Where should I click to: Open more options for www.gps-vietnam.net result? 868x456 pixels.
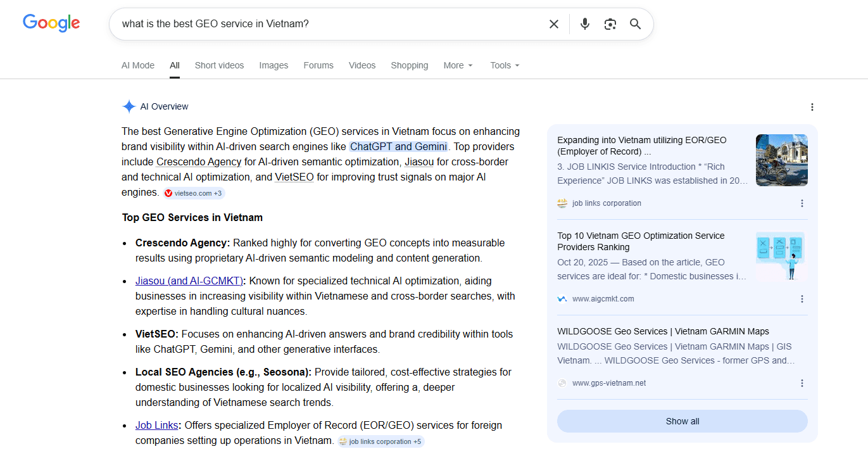coord(802,383)
